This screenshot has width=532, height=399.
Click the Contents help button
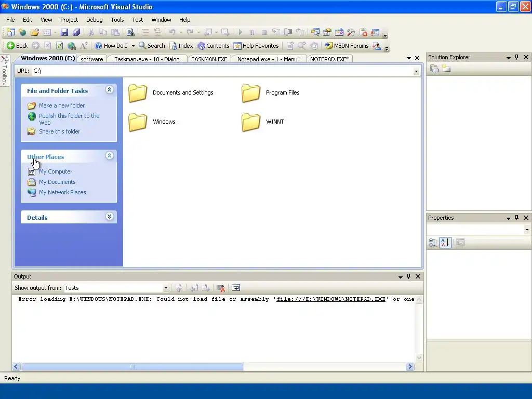(214, 46)
